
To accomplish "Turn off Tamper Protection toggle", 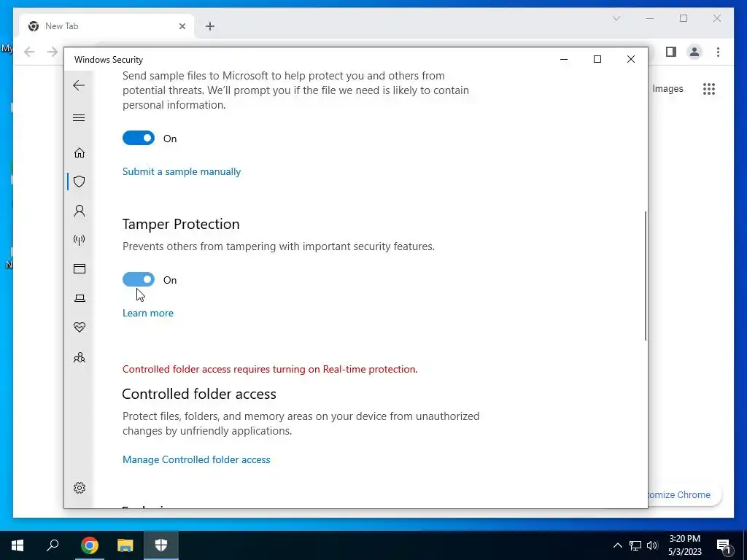I will tap(139, 279).
